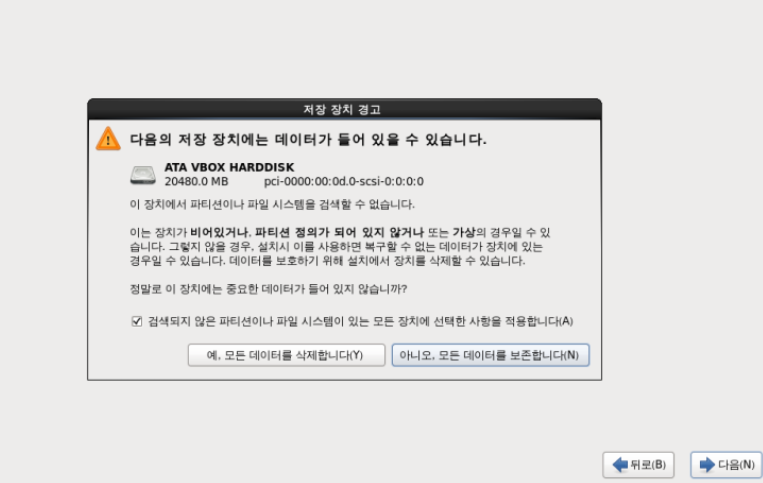Click the orange warning triangle icon

[108, 139]
